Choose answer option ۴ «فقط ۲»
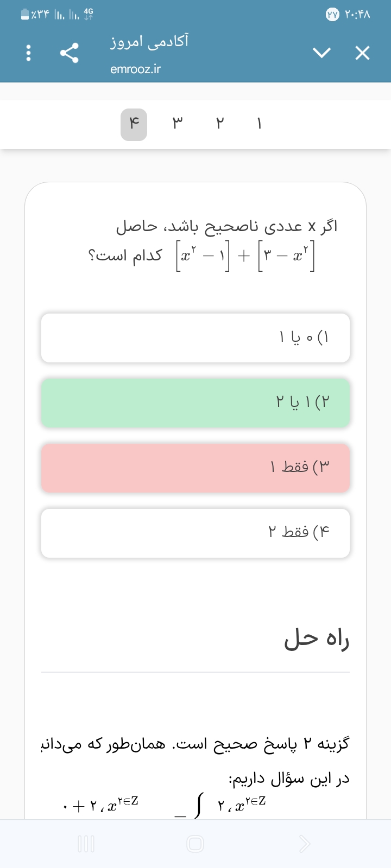 pos(195,533)
